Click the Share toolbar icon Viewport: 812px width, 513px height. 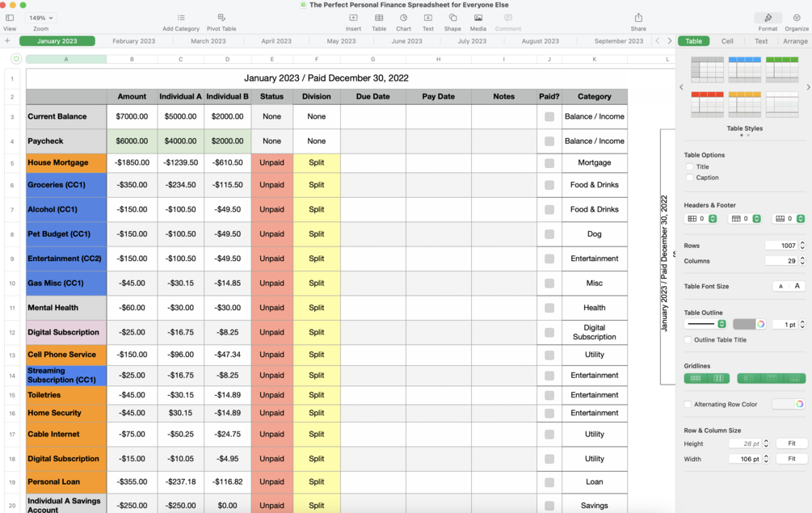638,18
